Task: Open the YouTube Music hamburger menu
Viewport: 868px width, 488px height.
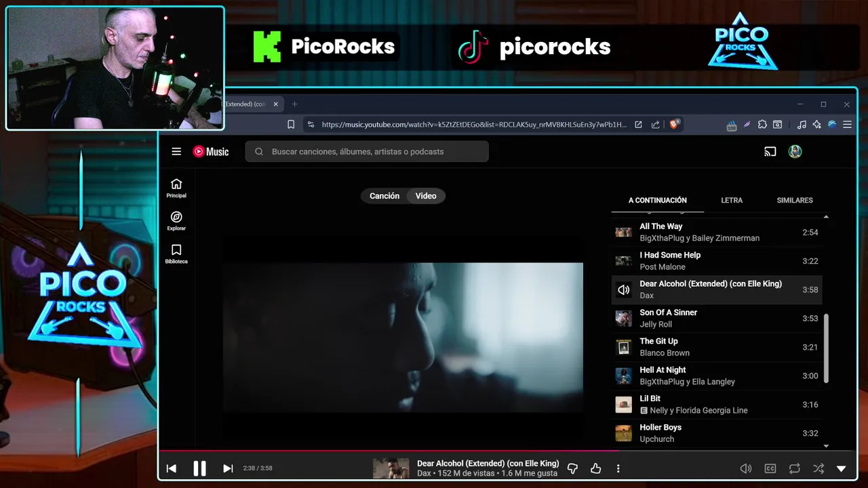Action: coord(176,152)
